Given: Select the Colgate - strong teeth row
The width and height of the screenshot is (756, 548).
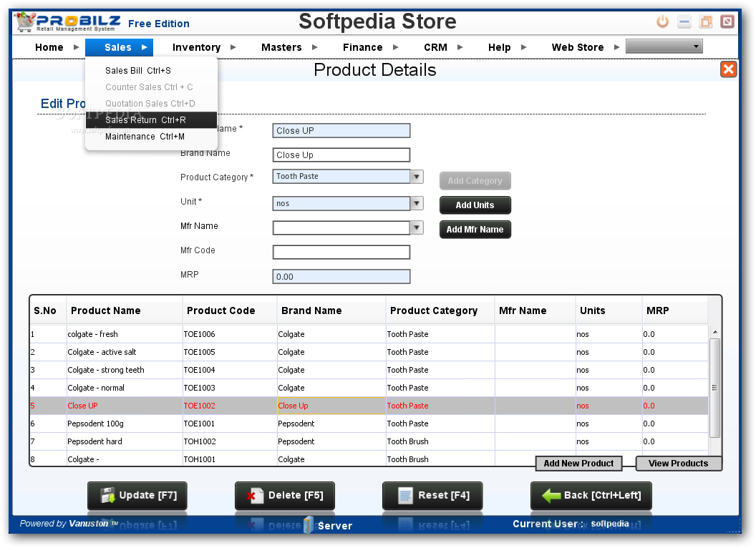Looking at the screenshot, I should 369,370.
